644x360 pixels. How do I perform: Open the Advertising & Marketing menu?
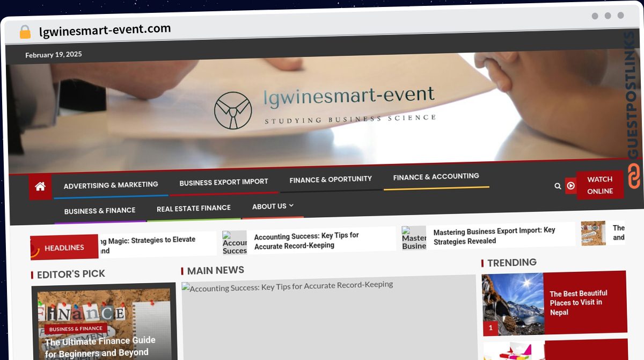tap(111, 185)
